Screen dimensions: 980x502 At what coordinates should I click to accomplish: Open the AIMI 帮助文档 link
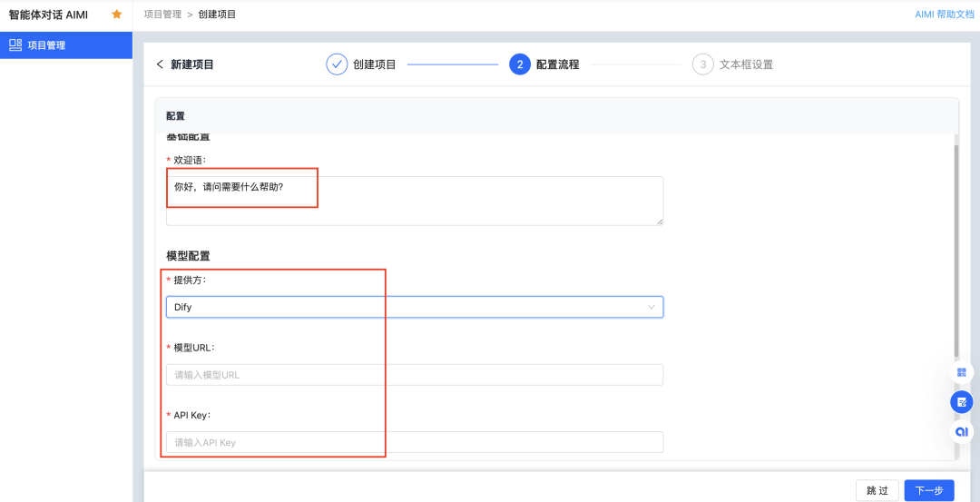tap(945, 14)
